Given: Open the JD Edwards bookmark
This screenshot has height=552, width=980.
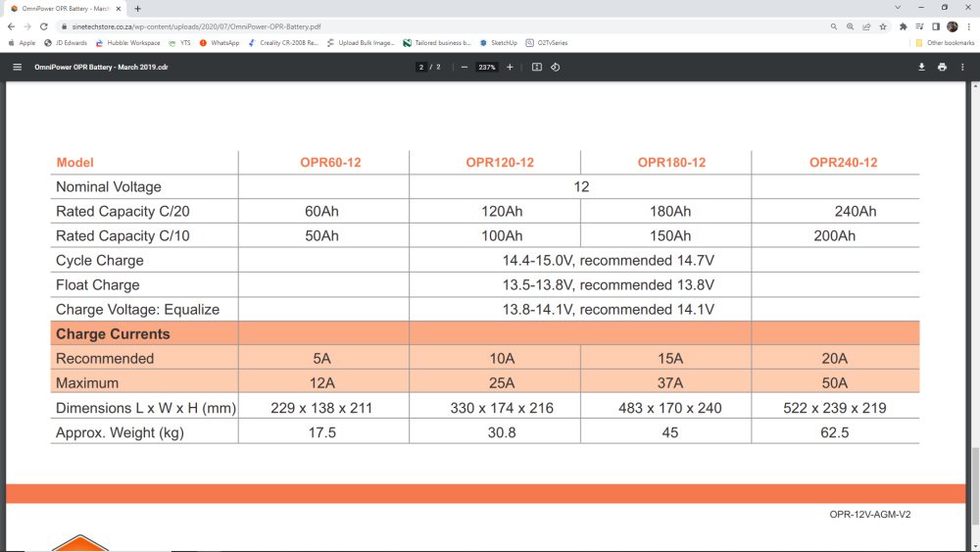Looking at the screenshot, I should click(66, 43).
